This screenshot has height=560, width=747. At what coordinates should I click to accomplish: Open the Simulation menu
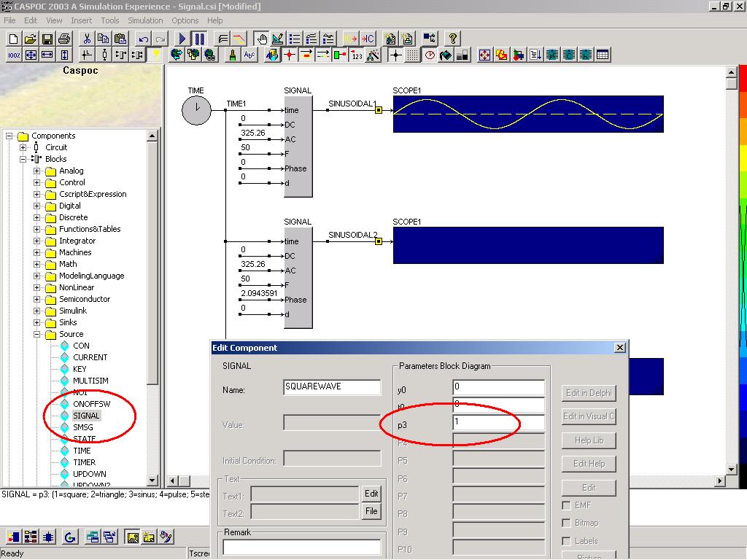tap(145, 20)
